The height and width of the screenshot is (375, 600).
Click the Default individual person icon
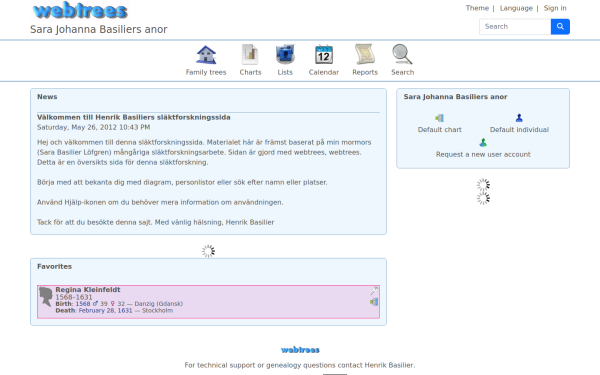click(x=519, y=118)
